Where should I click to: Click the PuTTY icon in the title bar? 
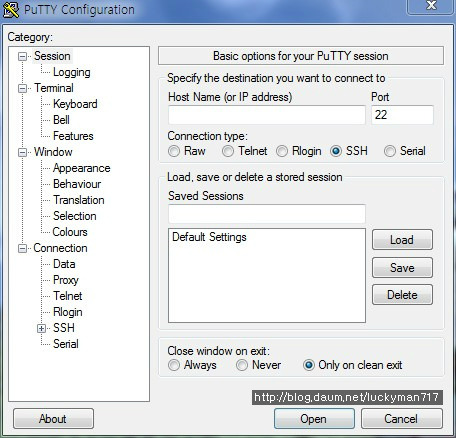[11, 10]
